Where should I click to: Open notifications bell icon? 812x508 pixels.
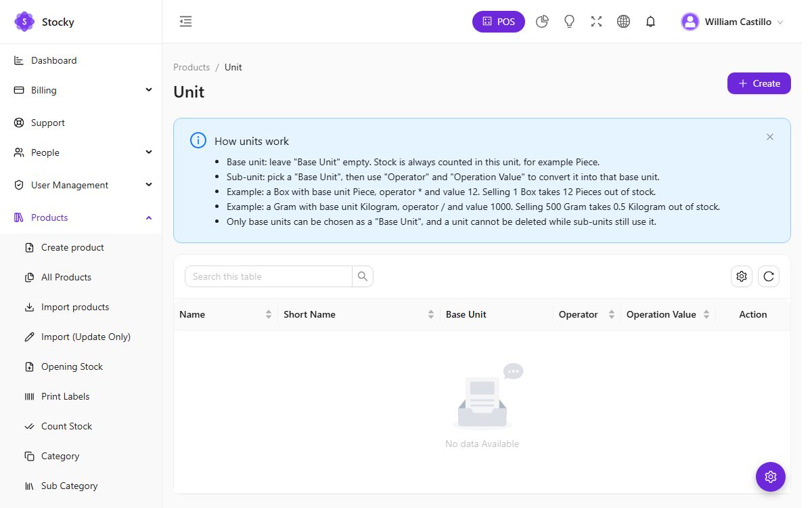click(x=650, y=22)
